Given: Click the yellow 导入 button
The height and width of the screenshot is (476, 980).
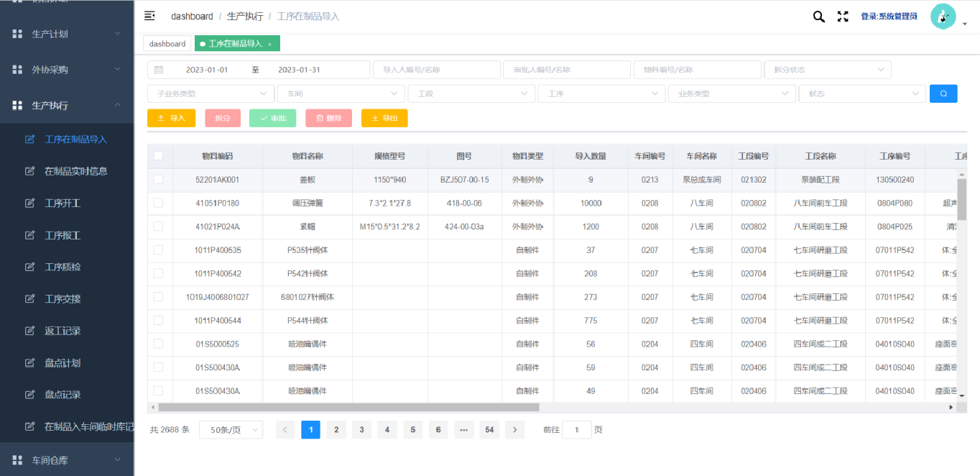Looking at the screenshot, I should [171, 118].
